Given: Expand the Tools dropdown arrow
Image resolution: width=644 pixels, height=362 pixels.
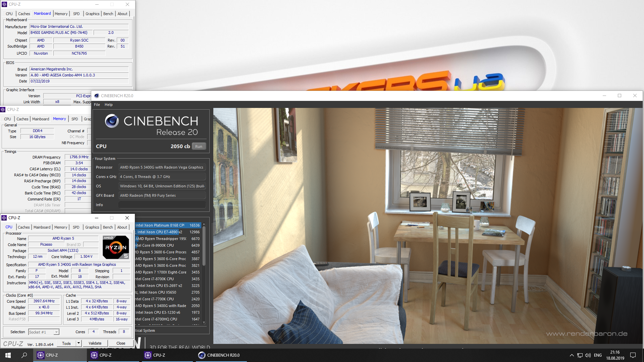Looking at the screenshot, I should (78, 343).
